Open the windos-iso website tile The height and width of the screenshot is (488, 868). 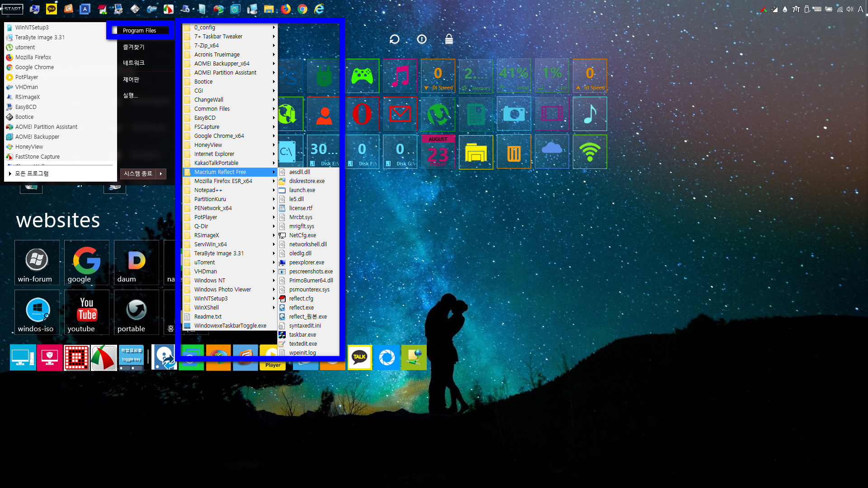(x=37, y=312)
